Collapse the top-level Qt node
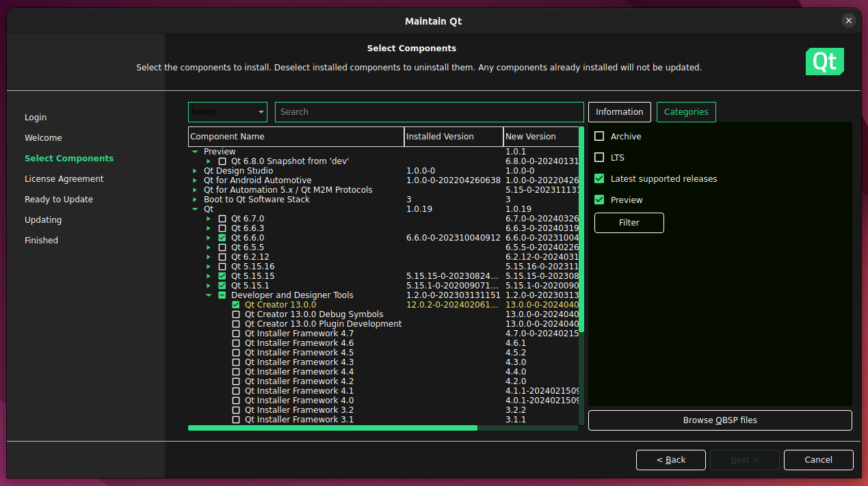The image size is (868, 486). (x=195, y=209)
